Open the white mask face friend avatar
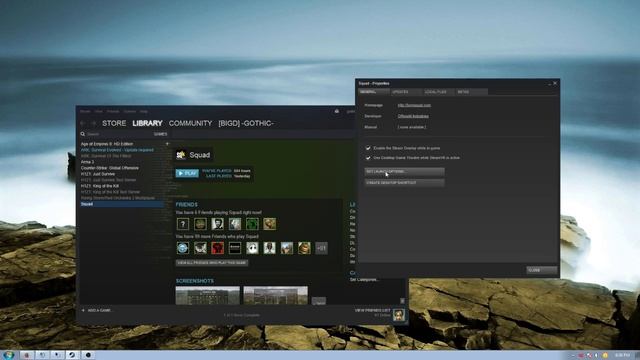 (x=252, y=248)
